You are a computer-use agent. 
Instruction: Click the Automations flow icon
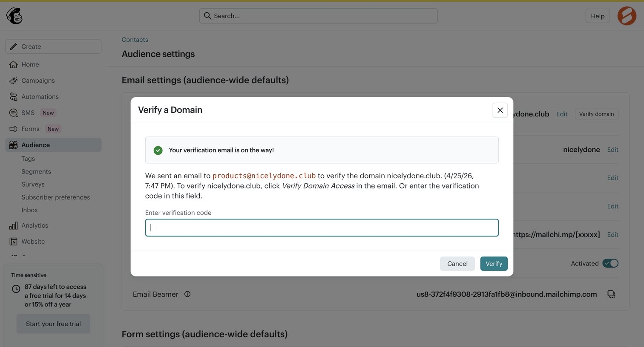coord(14,97)
